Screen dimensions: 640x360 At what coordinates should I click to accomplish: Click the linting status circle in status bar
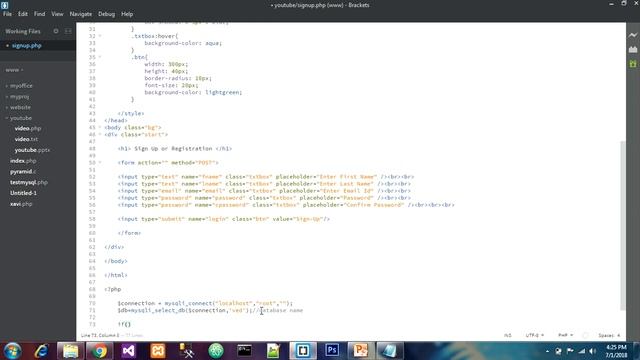(x=585, y=335)
